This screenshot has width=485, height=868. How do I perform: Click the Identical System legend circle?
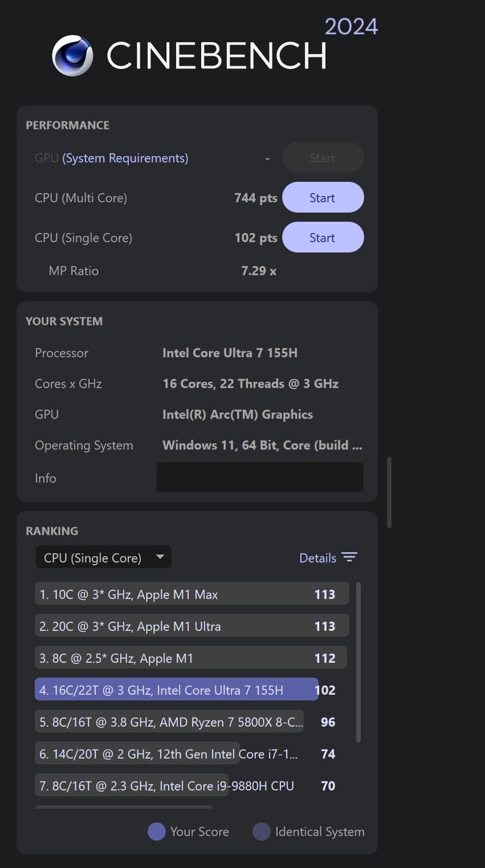coord(262,832)
